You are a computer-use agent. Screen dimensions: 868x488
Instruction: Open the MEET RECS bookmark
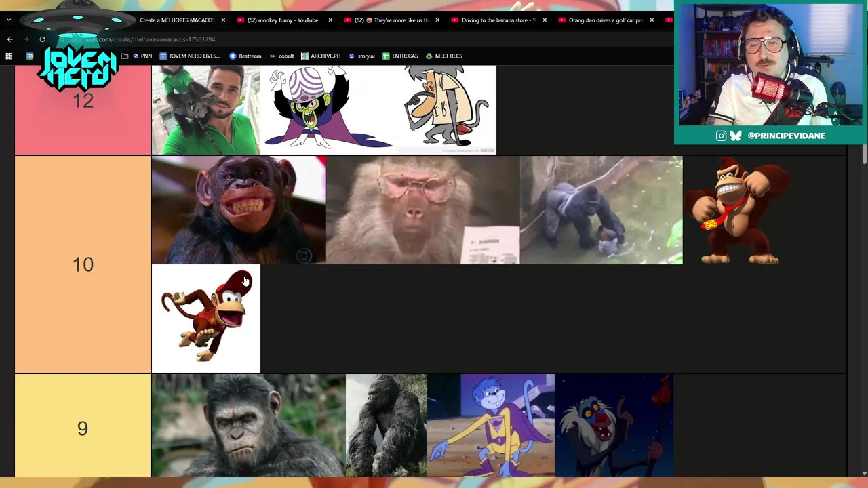(x=444, y=56)
